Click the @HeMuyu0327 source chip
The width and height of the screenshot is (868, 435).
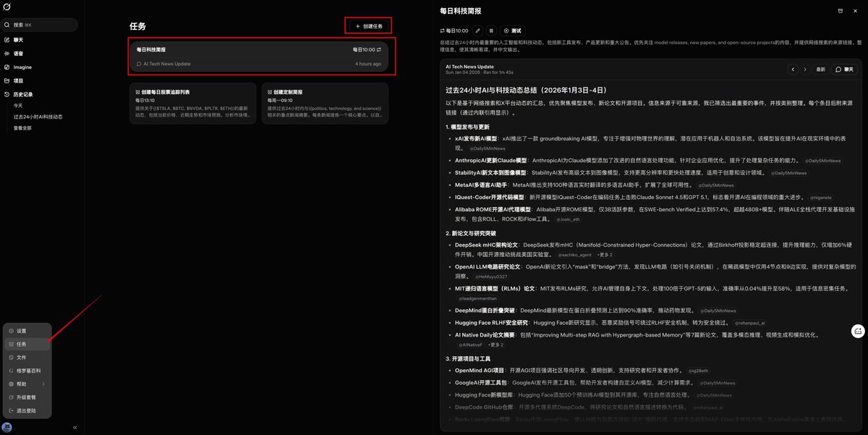point(492,276)
